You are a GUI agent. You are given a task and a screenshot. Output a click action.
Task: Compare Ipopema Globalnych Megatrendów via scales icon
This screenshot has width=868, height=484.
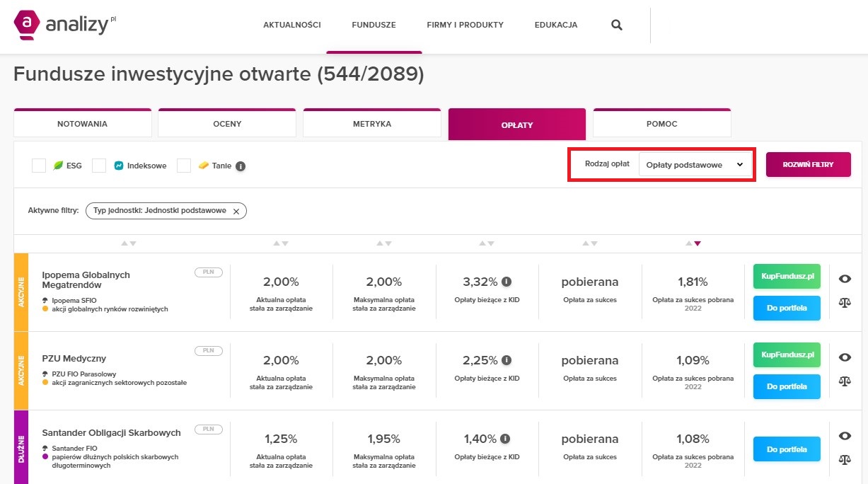pyautogui.click(x=844, y=303)
